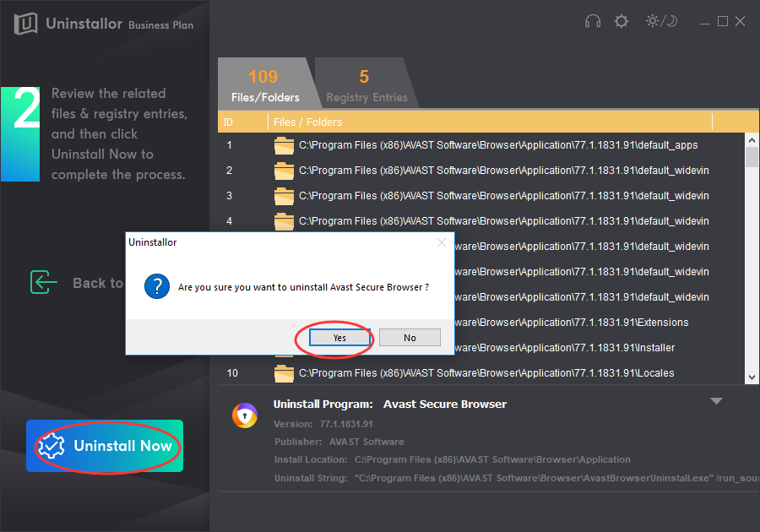Minimize the Uninstallor main window
Viewport: 760px width, 532px height.
click(x=705, y=22)
